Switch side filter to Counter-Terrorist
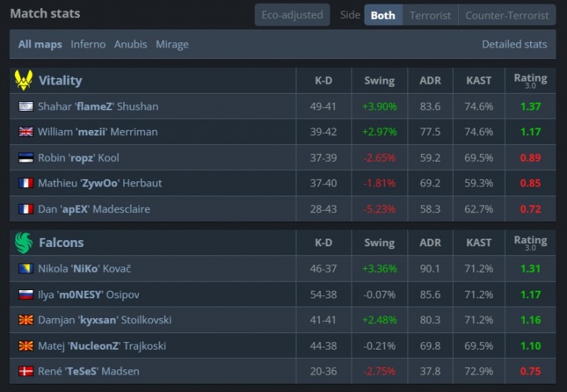 507,15
